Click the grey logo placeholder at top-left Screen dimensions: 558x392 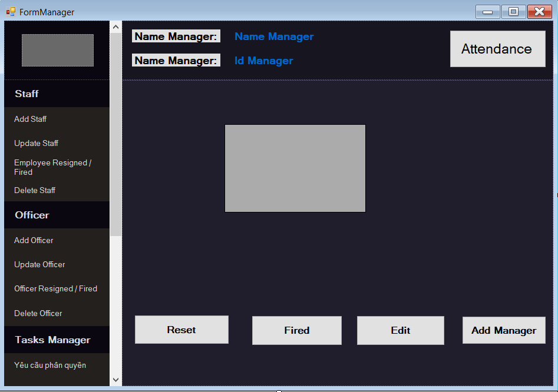57,50
